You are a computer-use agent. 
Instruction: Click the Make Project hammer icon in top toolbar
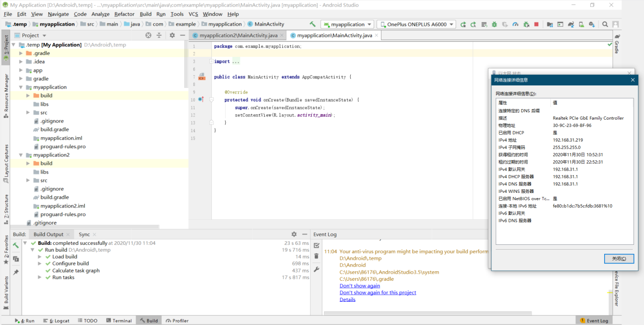(x=312, y=24)
